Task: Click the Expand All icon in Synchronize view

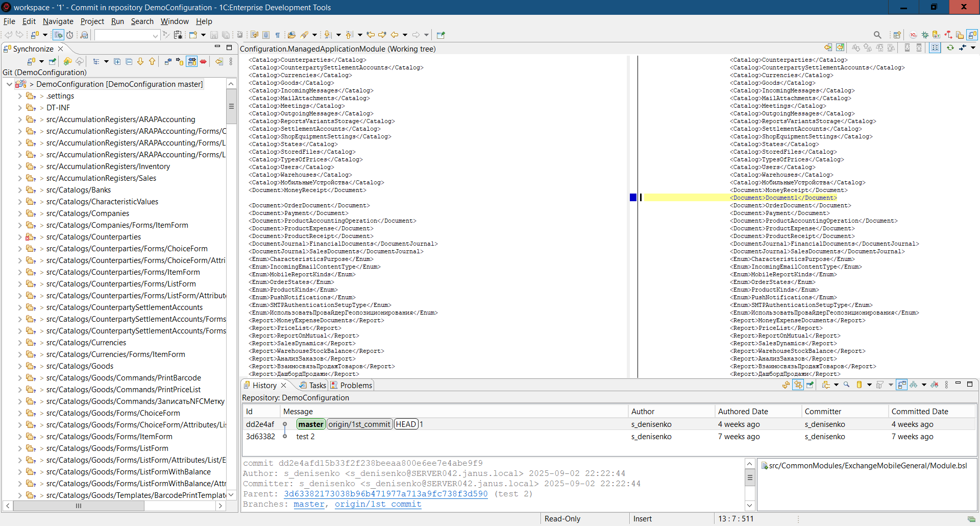Action: (117, 62)
